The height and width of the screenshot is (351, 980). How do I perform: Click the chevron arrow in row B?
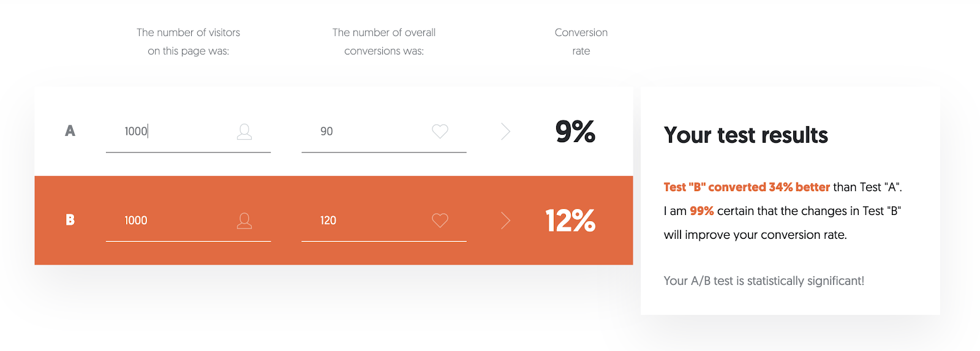click(x=505, y=221)
